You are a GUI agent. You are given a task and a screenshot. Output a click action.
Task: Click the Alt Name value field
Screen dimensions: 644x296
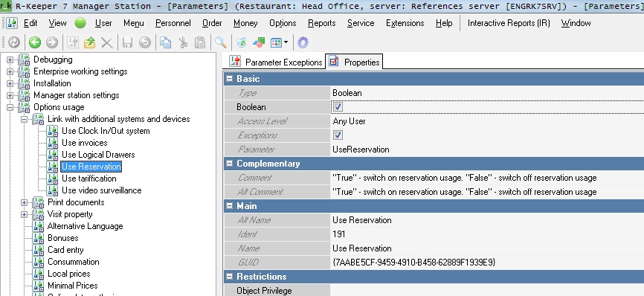point(487,220)
